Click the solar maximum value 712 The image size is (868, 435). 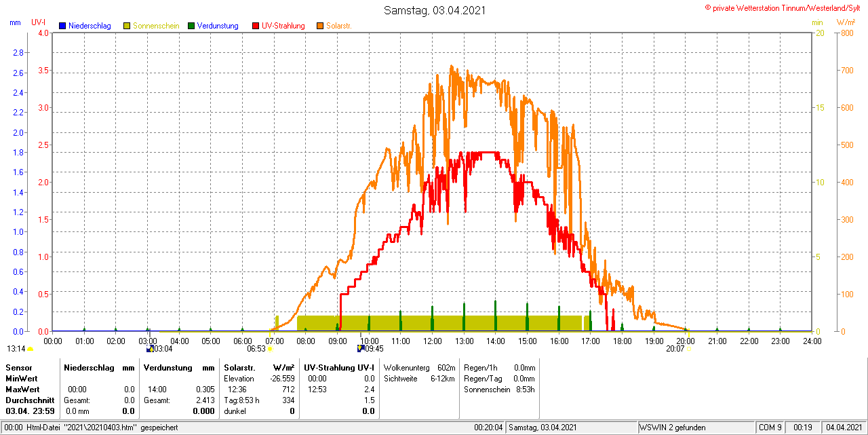click(x=288, y=390)
